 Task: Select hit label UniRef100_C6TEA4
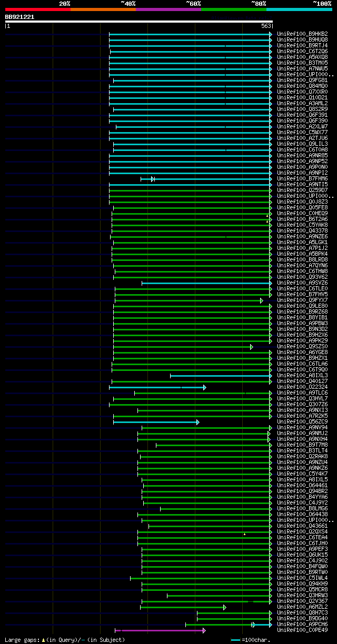(x=303, y=538)
